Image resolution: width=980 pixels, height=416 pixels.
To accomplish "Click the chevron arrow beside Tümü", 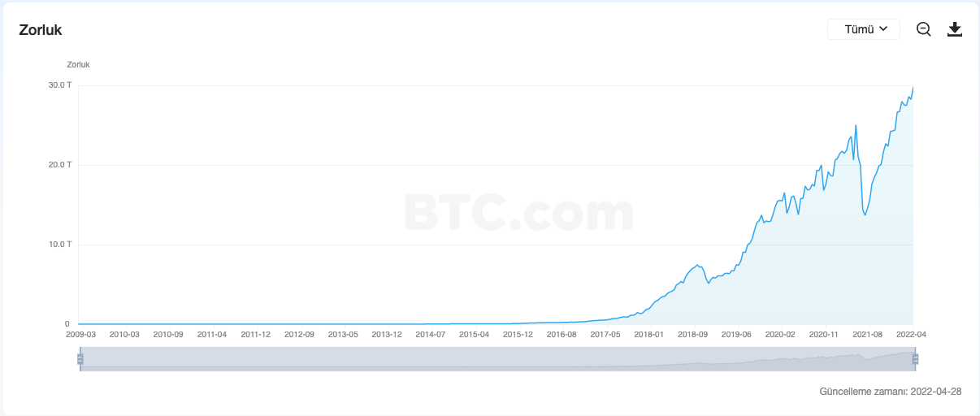I will coord(883,29).
